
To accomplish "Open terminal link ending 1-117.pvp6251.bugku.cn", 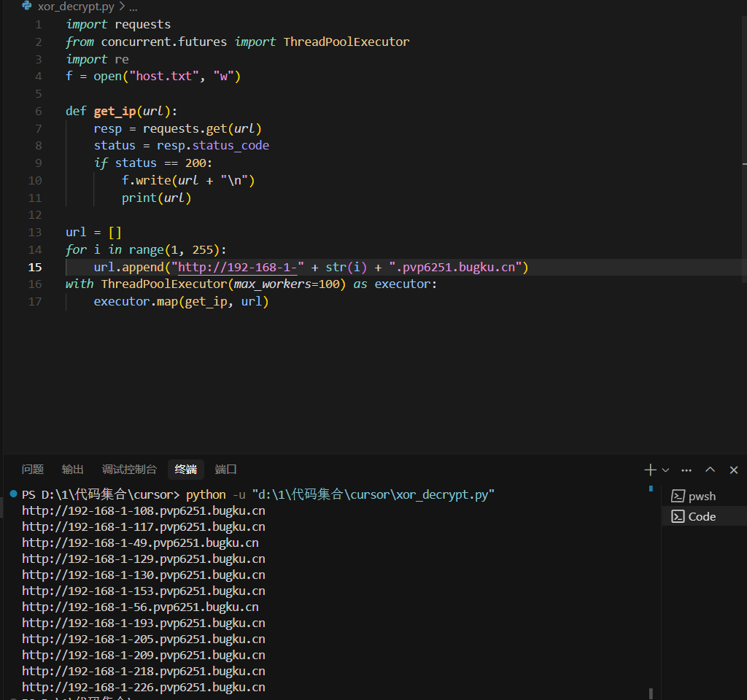I will click(x=144, y=526).
